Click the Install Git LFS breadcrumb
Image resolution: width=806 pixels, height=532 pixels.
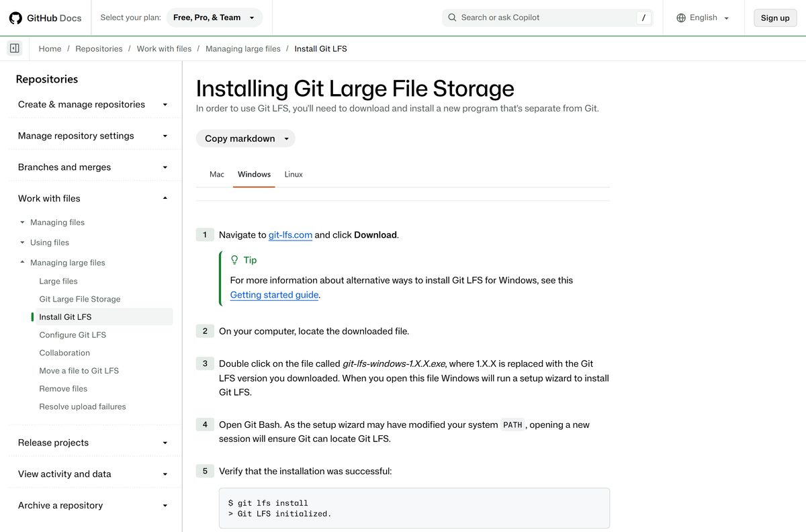pyautogui.click(x=320, y=48)
